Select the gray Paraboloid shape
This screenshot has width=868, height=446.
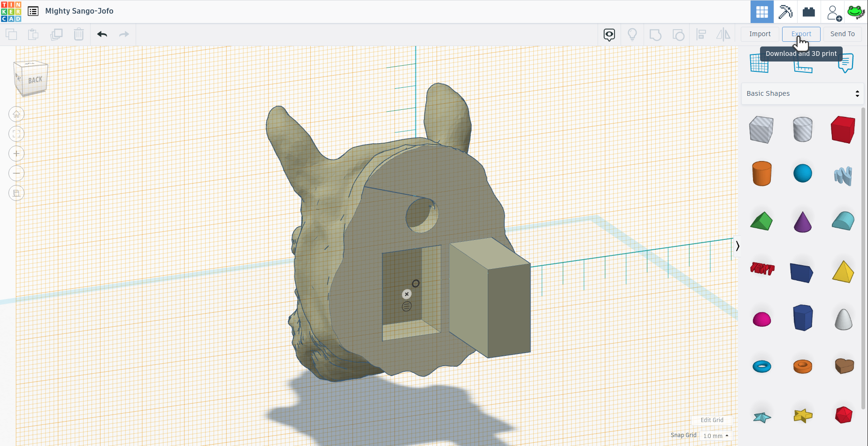(843, 319)
